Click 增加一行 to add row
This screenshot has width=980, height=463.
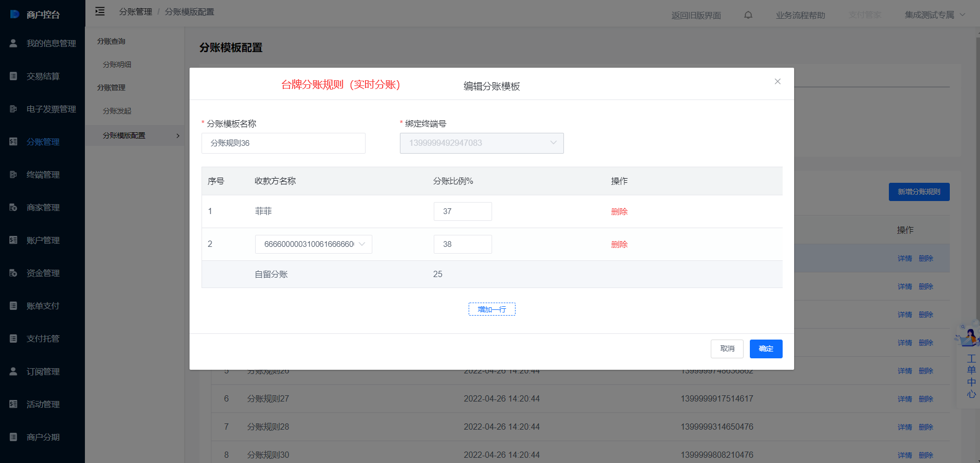[492, 309]
